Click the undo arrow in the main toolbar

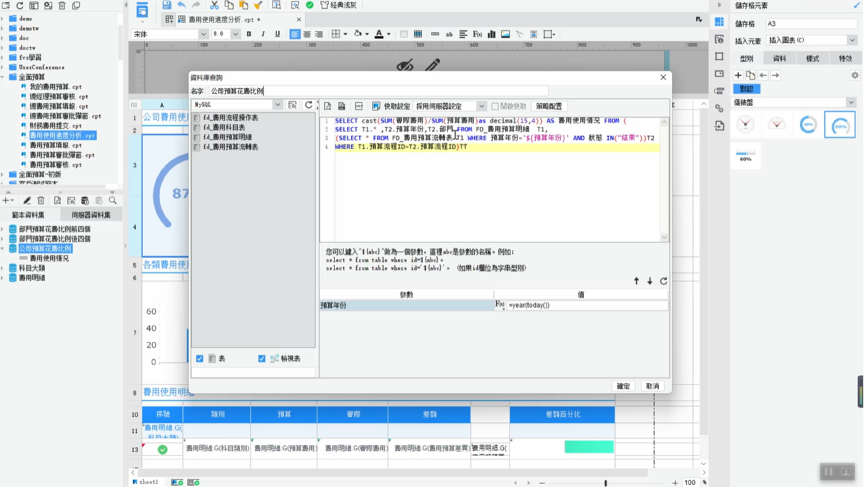coord(181,5)
